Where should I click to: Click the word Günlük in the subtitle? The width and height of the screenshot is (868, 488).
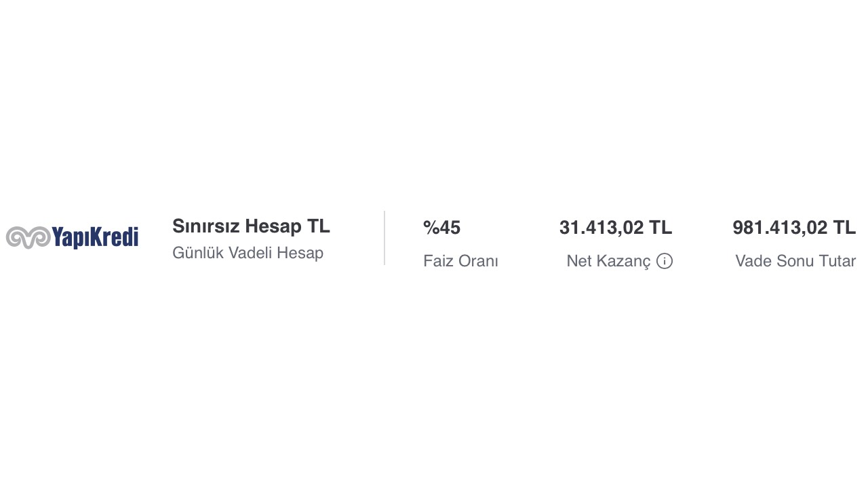point(197,253)
